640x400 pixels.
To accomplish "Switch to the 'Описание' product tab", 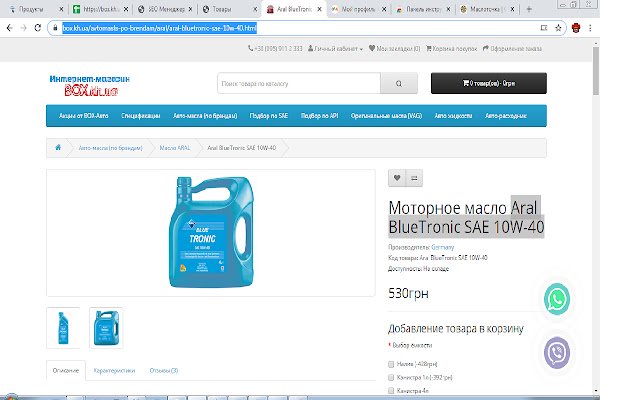I will 66,371.
